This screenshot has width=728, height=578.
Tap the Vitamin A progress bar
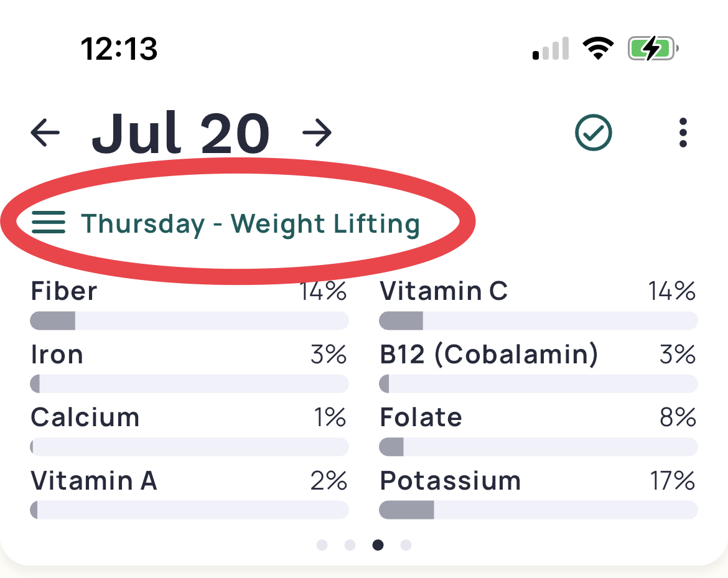tap(189, 510)
